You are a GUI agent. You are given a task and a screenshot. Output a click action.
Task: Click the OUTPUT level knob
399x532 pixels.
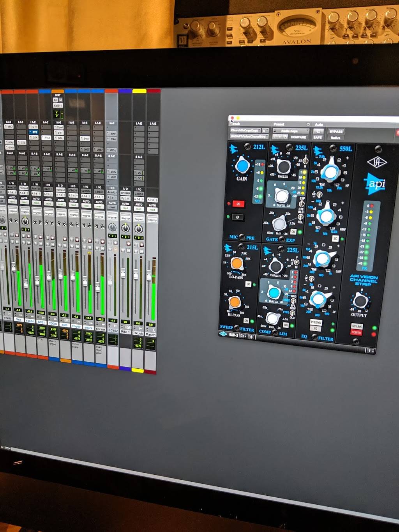(359, 301)
